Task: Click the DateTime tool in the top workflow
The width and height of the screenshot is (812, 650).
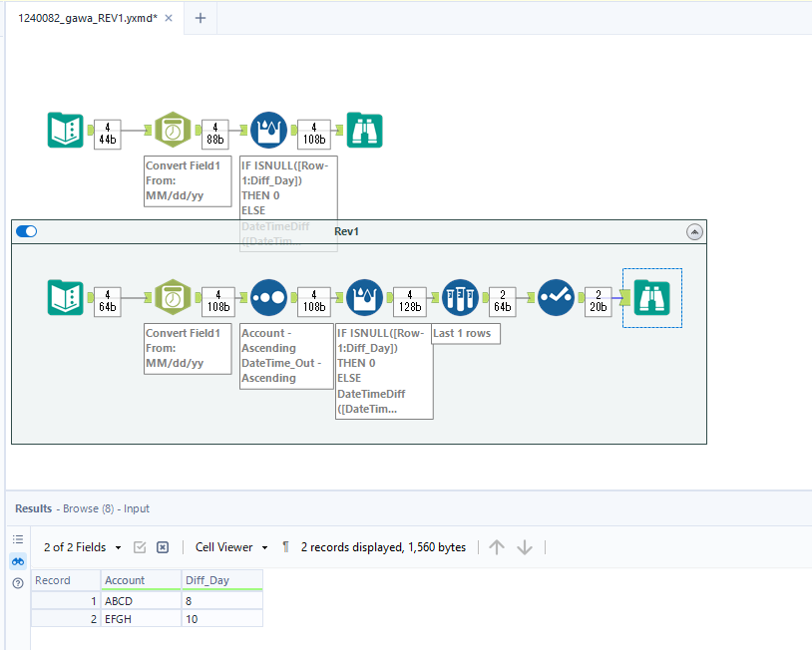Action: [x=174, y=130]
